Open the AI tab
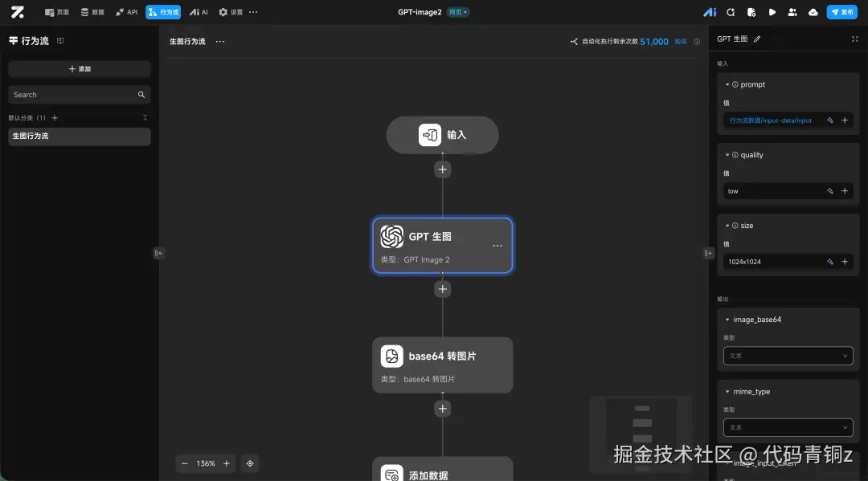This screenshot has width=868, height=481. pyautogui.click(x=199, y=12)
